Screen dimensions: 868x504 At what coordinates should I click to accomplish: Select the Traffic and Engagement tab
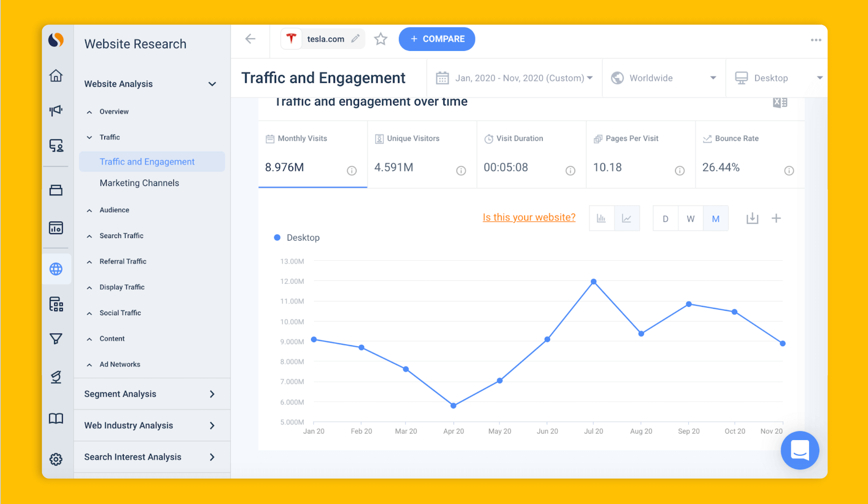coord(147,161)
